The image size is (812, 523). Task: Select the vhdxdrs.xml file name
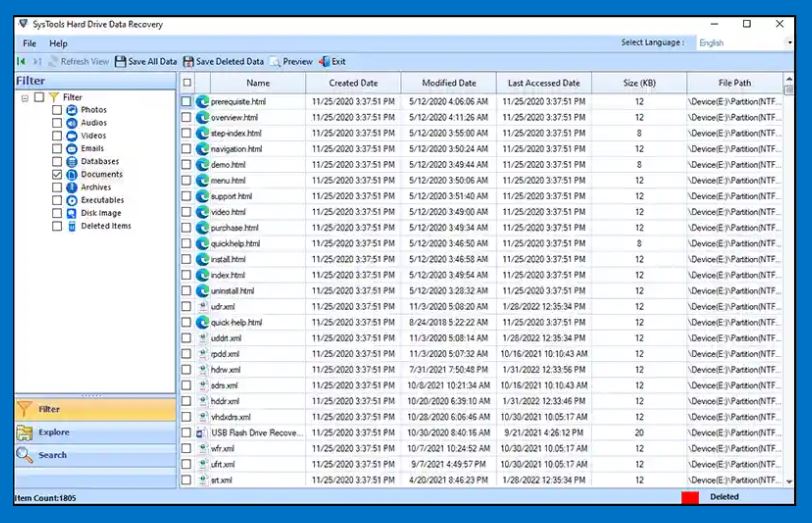[231, 417]
